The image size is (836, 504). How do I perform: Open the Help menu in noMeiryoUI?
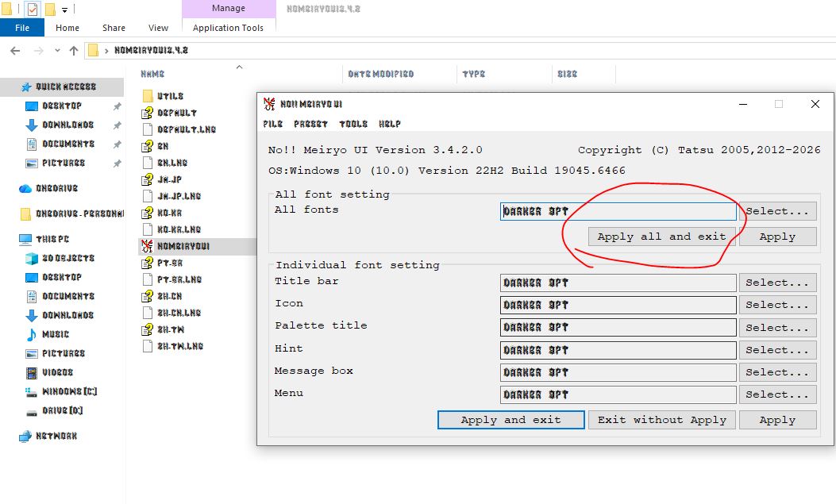coord(389,124)
